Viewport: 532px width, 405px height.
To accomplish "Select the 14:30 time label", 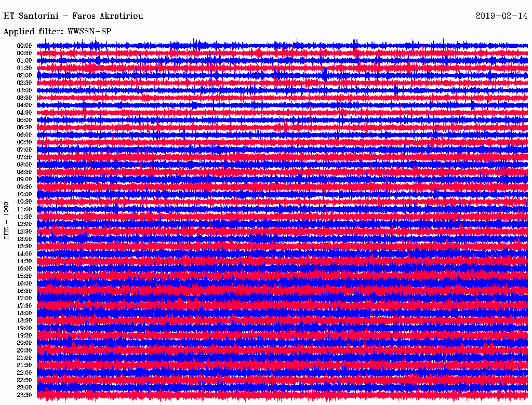I will tap(24, 261).
